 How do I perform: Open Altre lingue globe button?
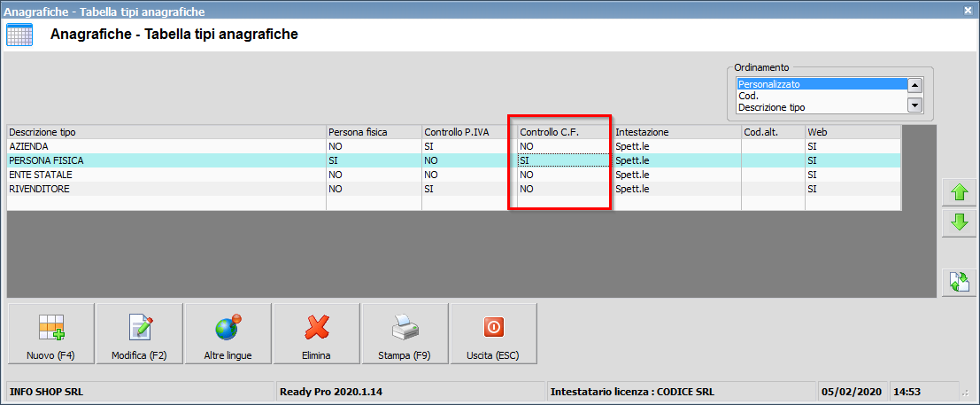point(228,333)
